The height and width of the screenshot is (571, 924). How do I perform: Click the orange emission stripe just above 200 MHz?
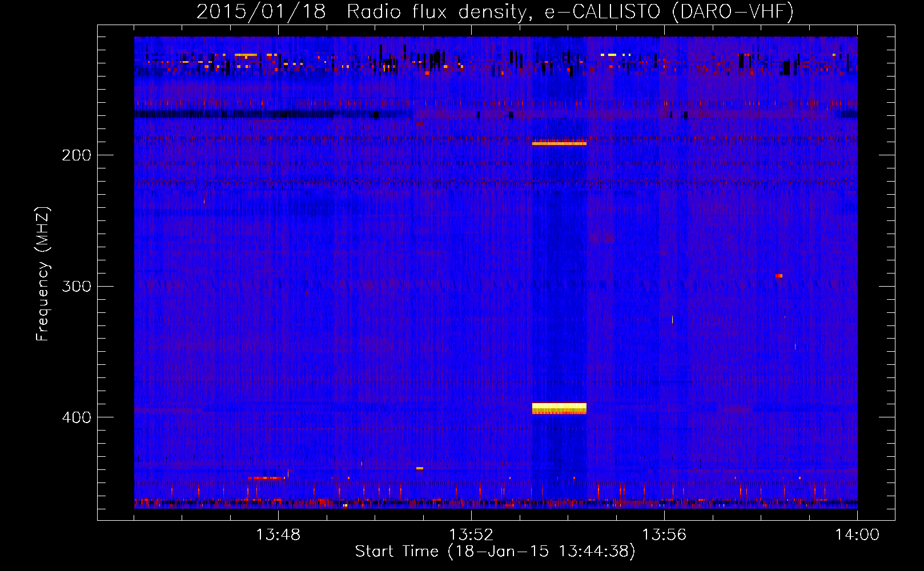pos(559,143)
